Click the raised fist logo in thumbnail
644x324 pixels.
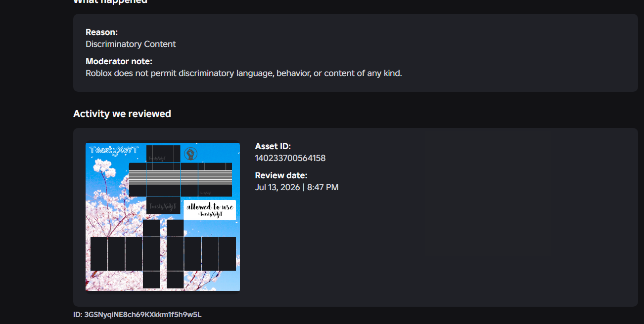click(190, 154)
